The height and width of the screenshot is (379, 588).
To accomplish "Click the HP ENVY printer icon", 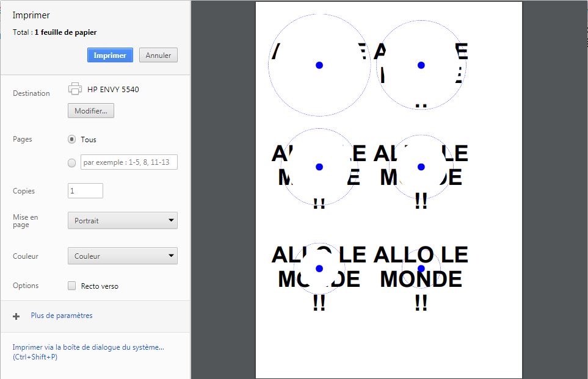I will point(75,89).
